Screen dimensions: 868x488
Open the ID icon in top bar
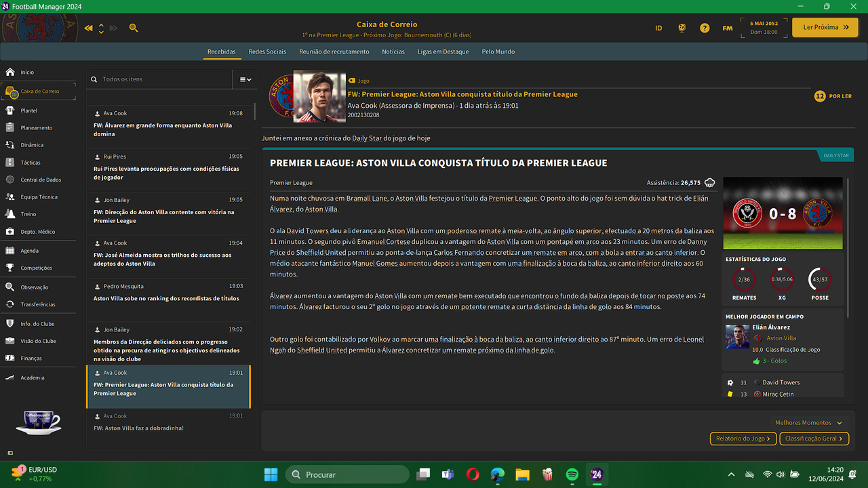658,28
